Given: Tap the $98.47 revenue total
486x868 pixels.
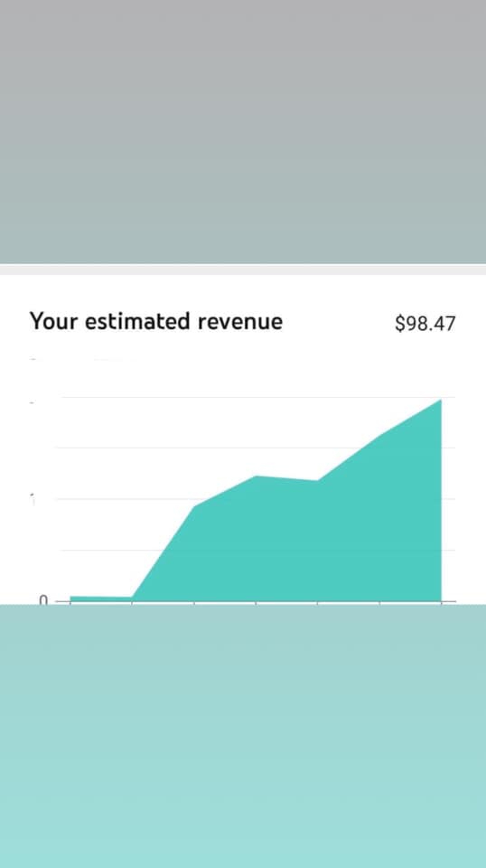Looking at the screenshot, I should [x=425, y=324].
